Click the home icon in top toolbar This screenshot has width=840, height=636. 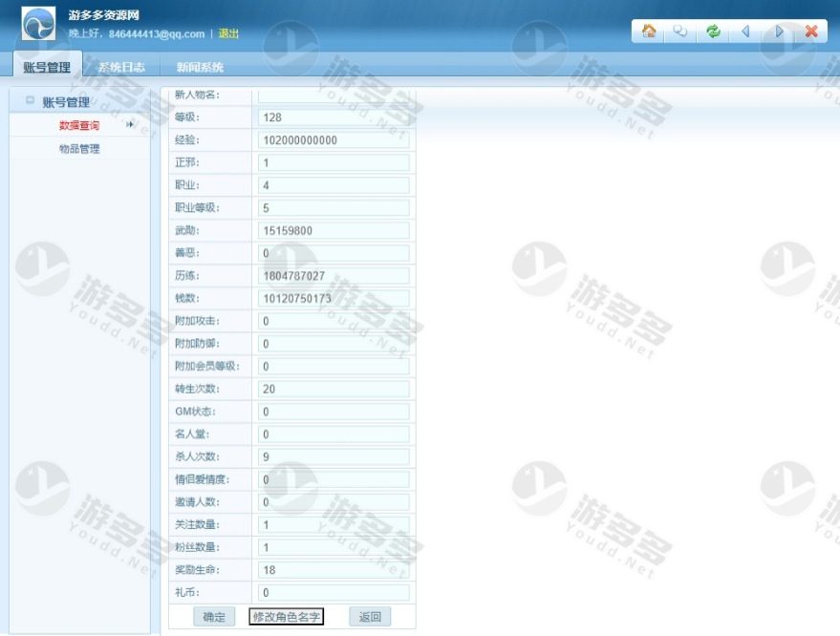click(x=649, y=32)
